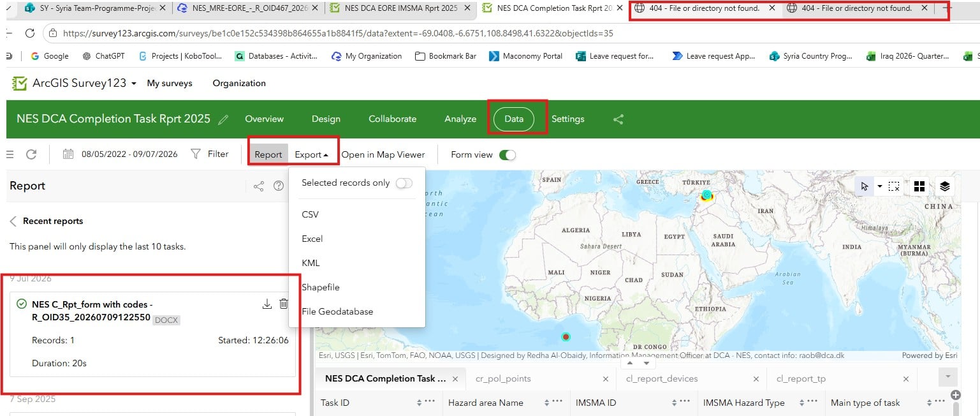The height and width of the screenshot is (416, 980).
Task: Add a field with plus icon in table
Action: [955, 395]
